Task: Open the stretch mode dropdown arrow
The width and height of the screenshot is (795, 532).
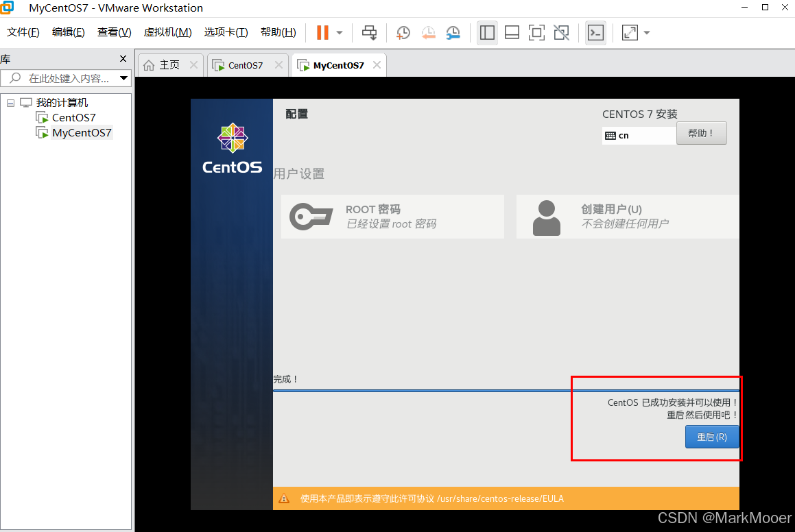Action: [x=646, y=33]
